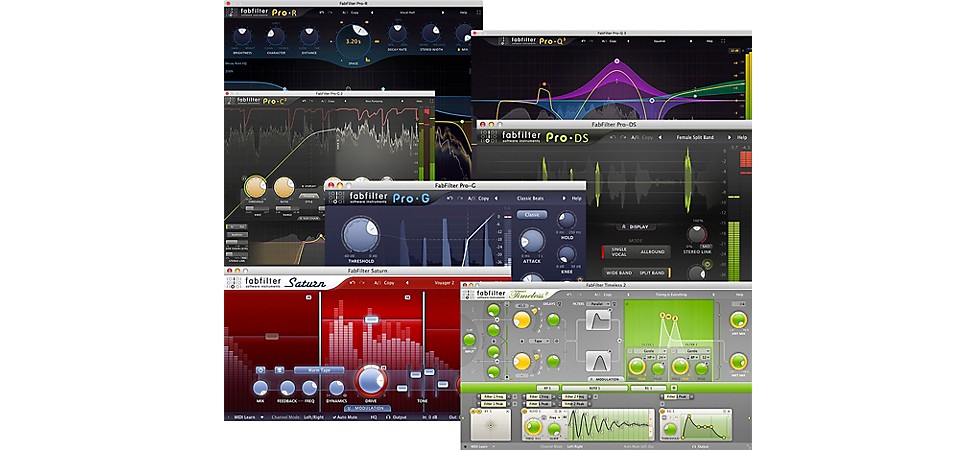This screenshot has width=976, height=450.
Task: Click Copy in the Saturn header
Action: point(388,283)
